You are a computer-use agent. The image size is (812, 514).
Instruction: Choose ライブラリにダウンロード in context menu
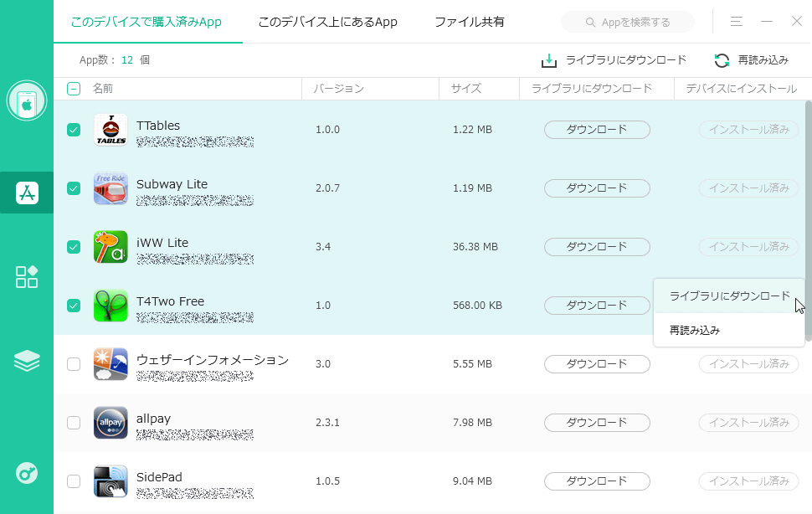729,296
